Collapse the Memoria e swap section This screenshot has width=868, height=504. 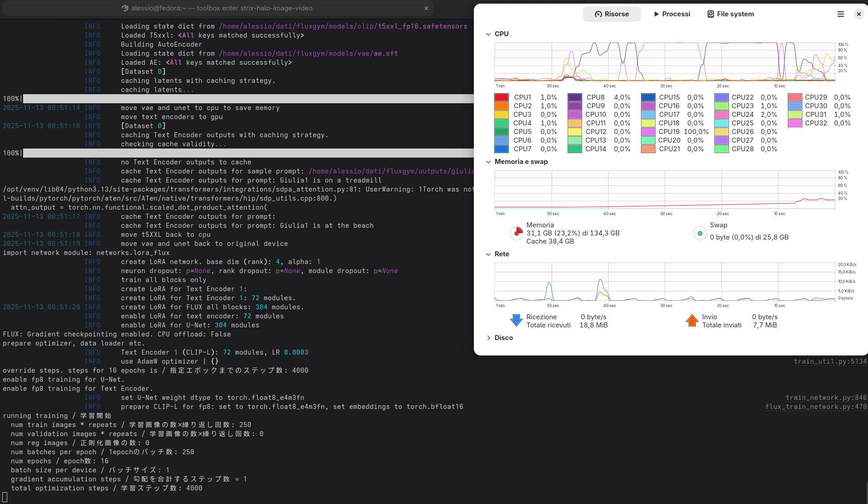[488, 162]
